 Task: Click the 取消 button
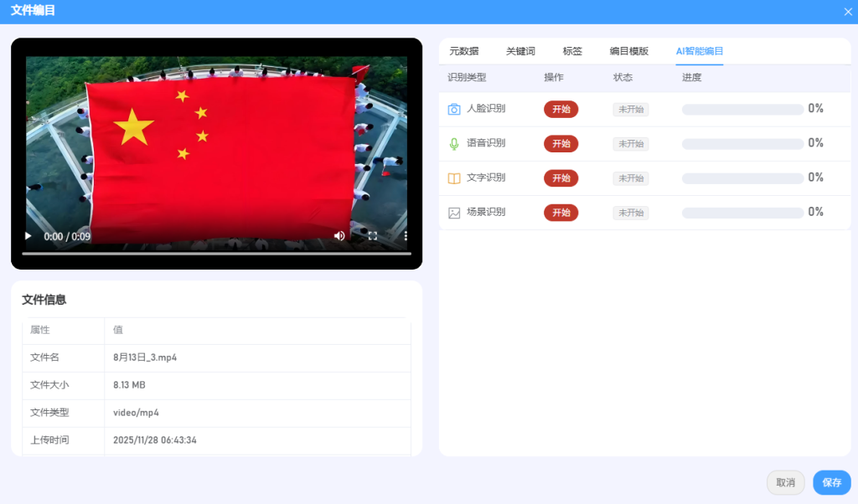[786, 483]
